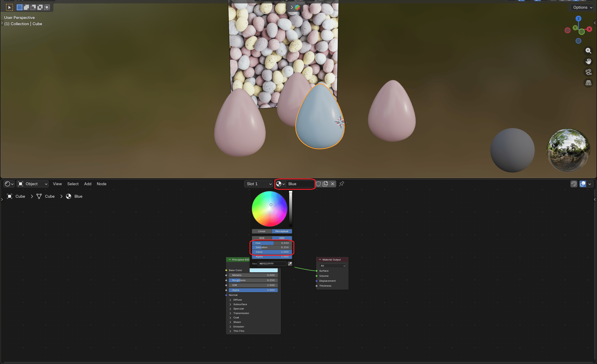Image resolution: width=597 pixels, height=364 pixels.
Task: Open the Add menu
Action: pyautogui.click(x=88, y=184)
